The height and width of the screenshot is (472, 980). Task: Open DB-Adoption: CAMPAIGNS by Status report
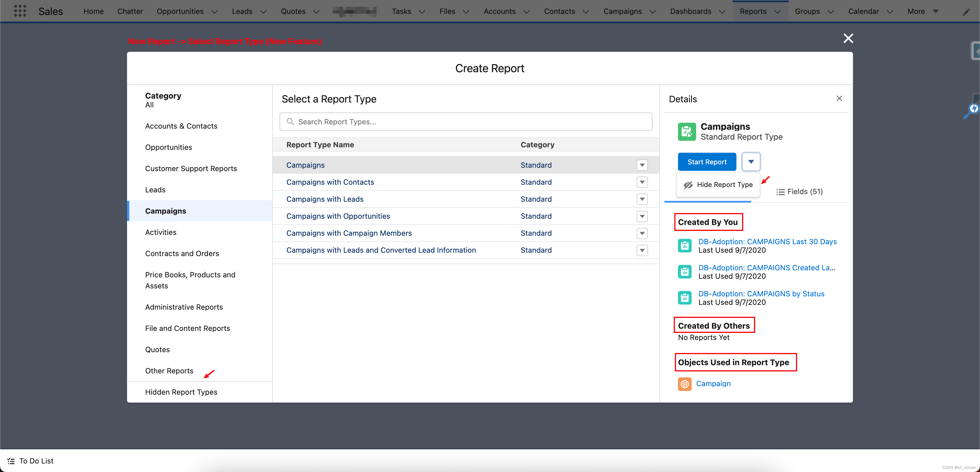pos(761,294)
